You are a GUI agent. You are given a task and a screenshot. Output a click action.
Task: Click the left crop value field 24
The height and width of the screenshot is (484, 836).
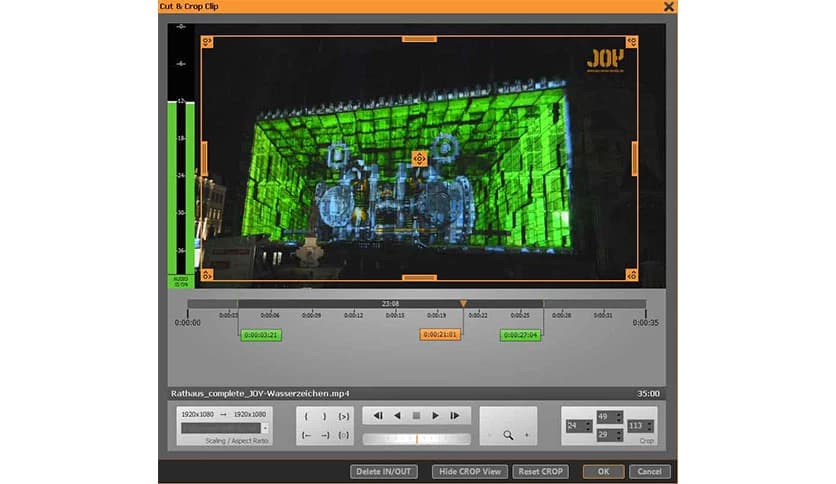(x=575, y=425)
